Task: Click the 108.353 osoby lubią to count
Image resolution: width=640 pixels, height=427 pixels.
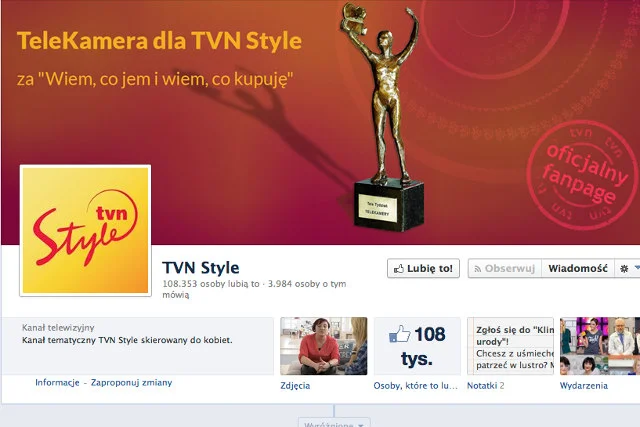Action: (211, 284)
